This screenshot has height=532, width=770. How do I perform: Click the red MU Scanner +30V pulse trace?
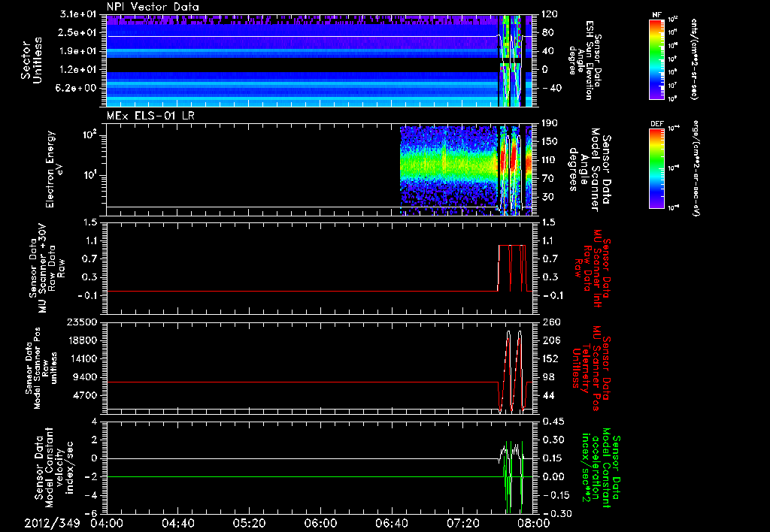pyautogui.click(x=512, y=268)
